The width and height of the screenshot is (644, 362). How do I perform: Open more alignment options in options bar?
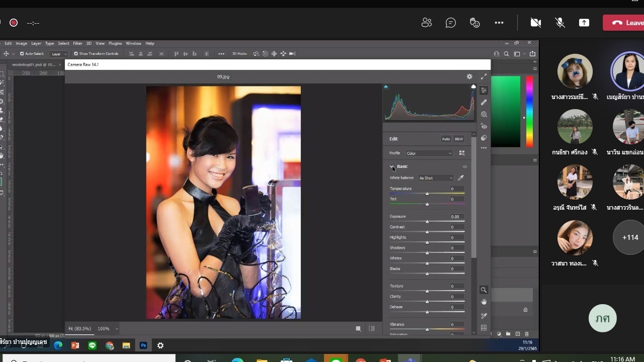221,54
